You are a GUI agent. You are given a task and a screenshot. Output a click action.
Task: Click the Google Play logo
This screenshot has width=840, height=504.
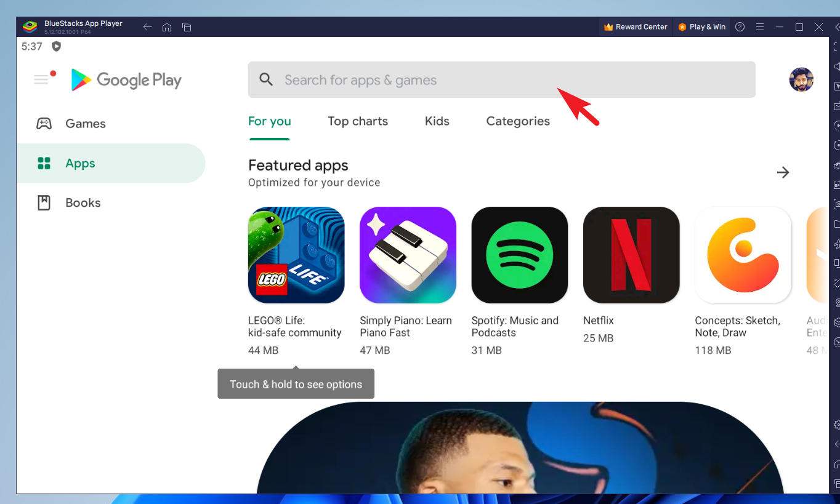coord(126,80)
